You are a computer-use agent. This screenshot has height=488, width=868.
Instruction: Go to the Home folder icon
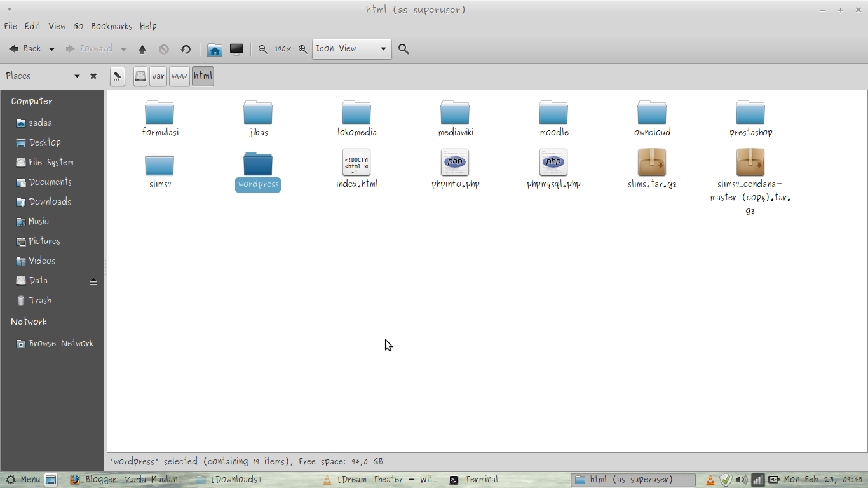pyautogui.click(x=215, y=49)
